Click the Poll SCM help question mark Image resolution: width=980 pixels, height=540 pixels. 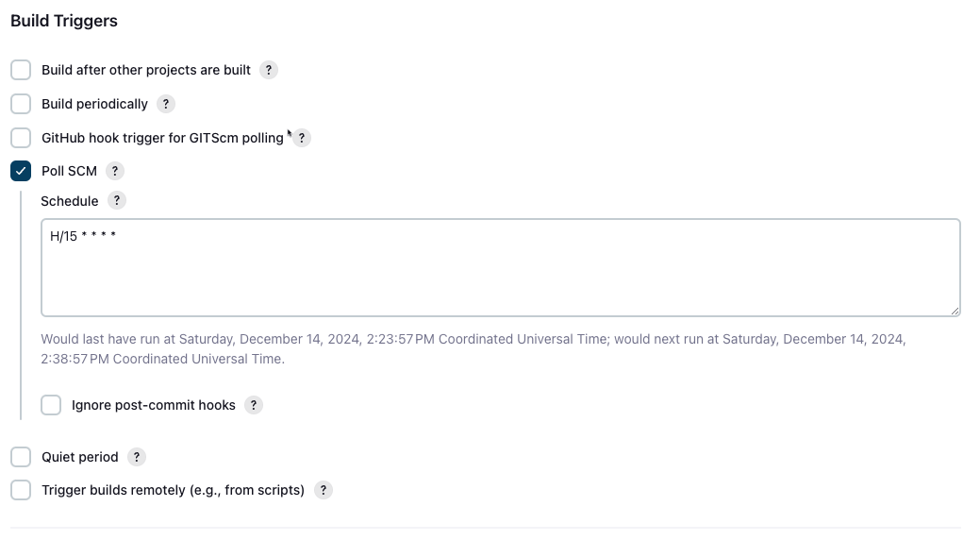pos(115,171)
